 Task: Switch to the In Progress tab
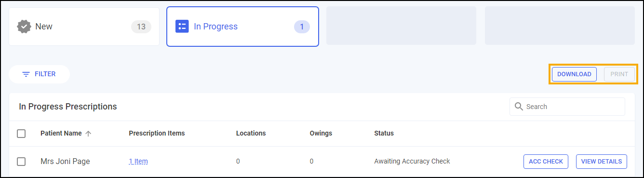click(242, 27)
